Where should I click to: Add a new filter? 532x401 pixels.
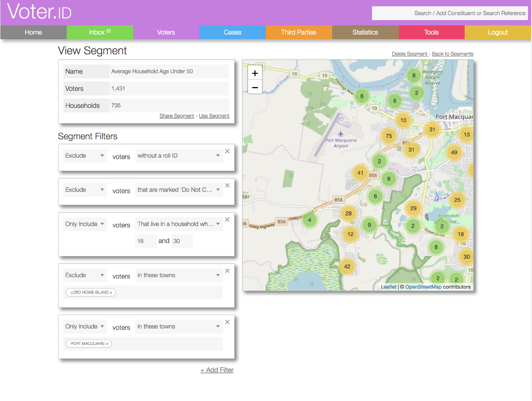pos(217,370)
